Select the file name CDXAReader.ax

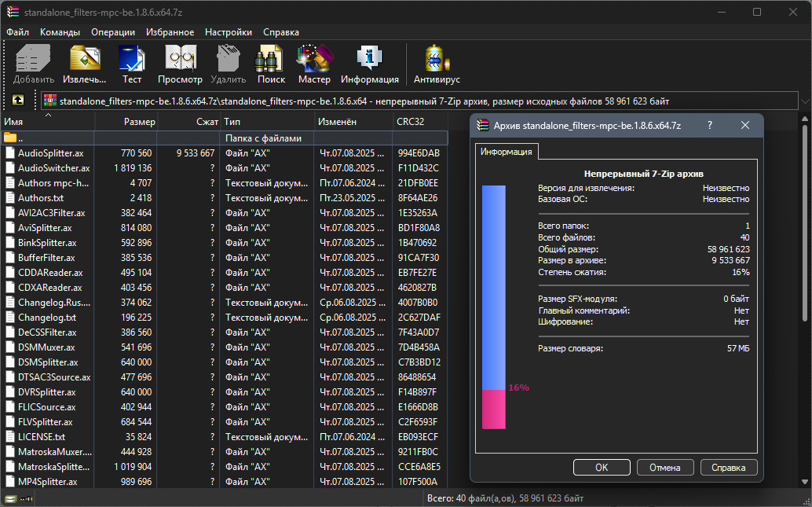tap(50, 287)
